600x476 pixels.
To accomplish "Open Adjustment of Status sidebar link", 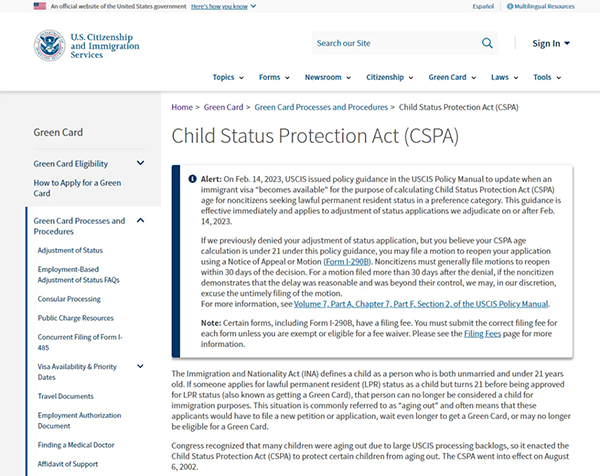I will [x=70, y=250].
